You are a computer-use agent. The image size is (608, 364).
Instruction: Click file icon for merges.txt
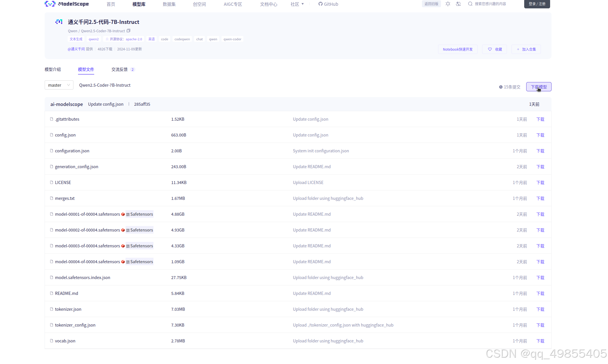(x=52, y=198)
